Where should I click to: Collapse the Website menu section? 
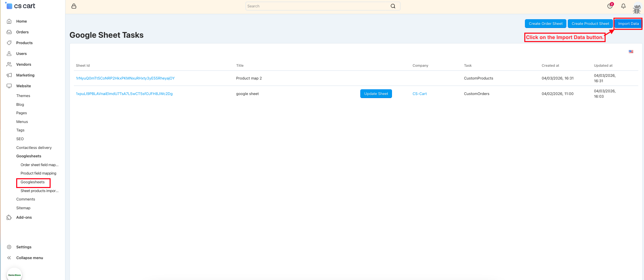tap(24, 86)
